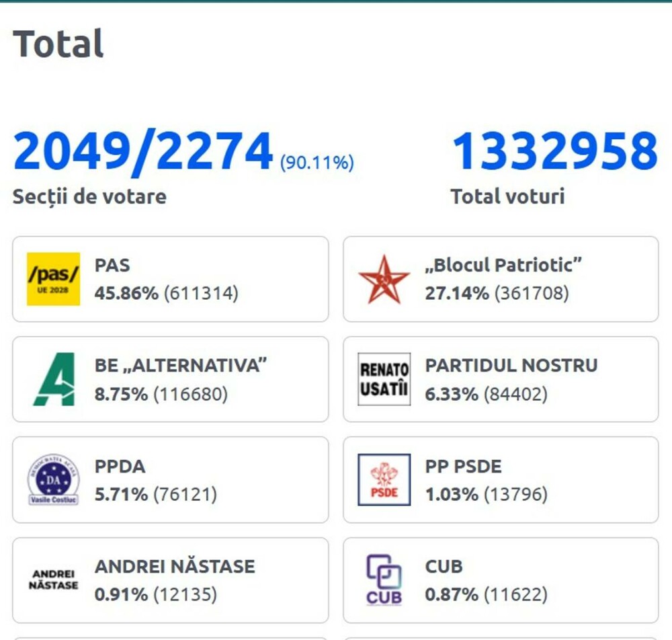Click the green ALTERNATIVA bloc logo

[x=53, y=379]
